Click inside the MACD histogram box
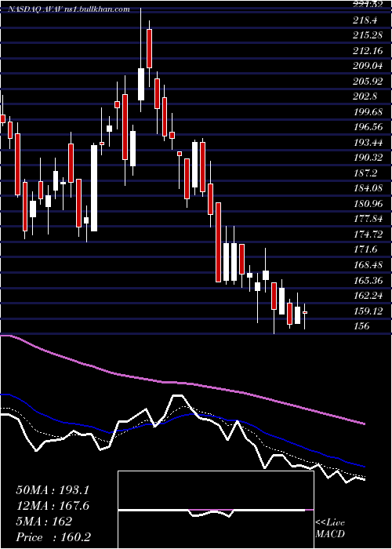 pos(216,510)
